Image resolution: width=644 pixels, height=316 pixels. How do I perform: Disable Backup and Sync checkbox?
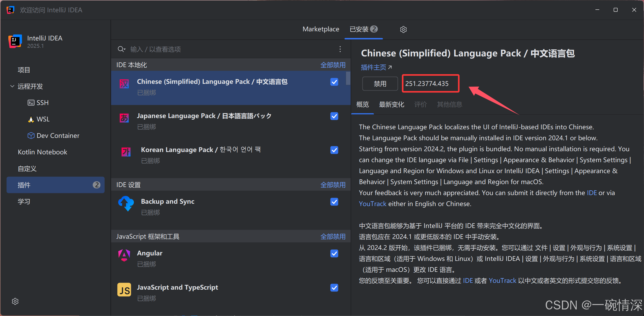(x=334, y=202)
